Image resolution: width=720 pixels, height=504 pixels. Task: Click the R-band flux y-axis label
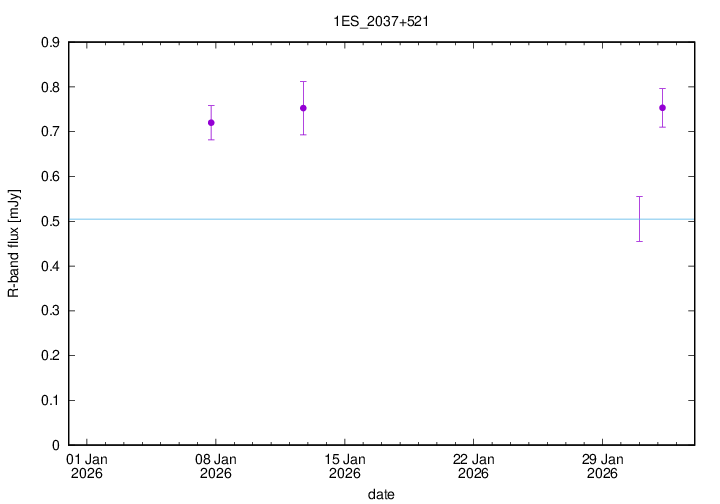14,243
